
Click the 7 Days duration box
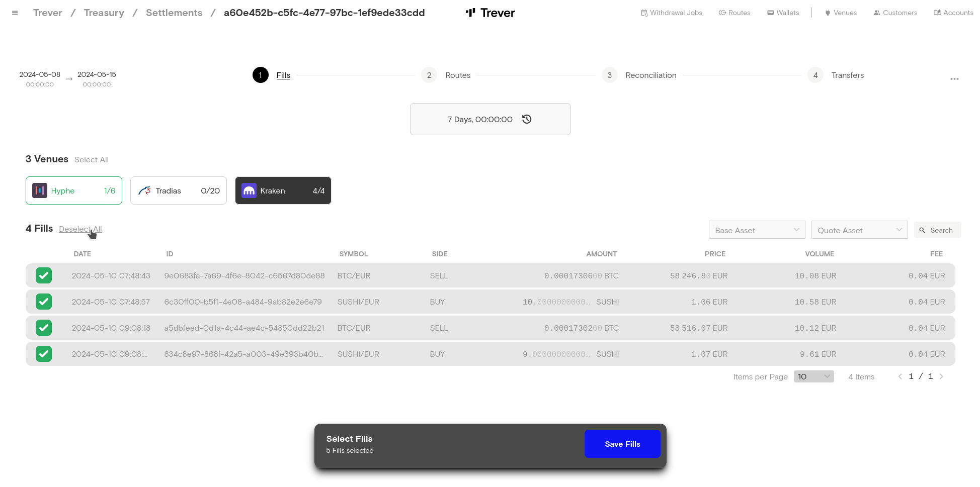[x=480, y=119]
